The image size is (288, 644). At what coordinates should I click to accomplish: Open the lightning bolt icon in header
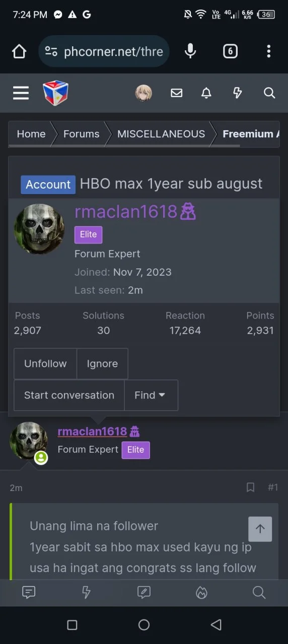coord(237,93)
